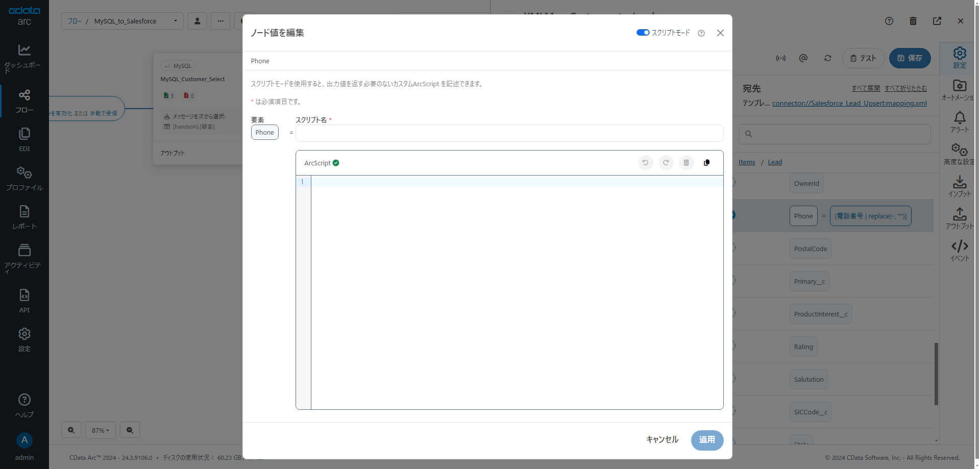Click the キャンセル button
The image size is (980, 469).
coord(662,439)
